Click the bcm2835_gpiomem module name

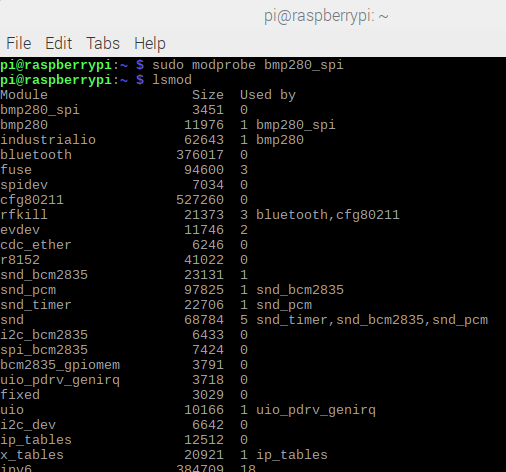click(60, 365)
